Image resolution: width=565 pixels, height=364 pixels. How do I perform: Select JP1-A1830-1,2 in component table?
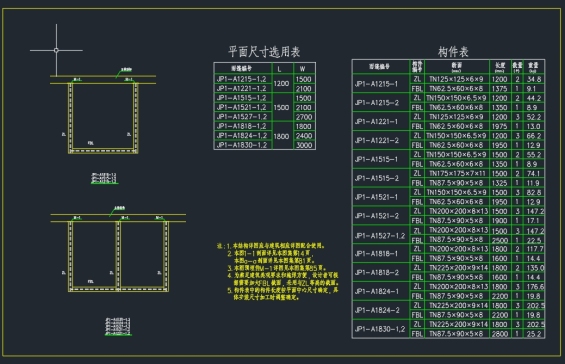pos(380,329)
